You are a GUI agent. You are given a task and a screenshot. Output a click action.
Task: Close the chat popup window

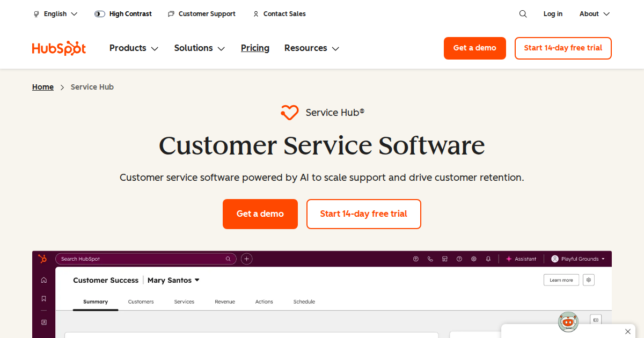628,332
